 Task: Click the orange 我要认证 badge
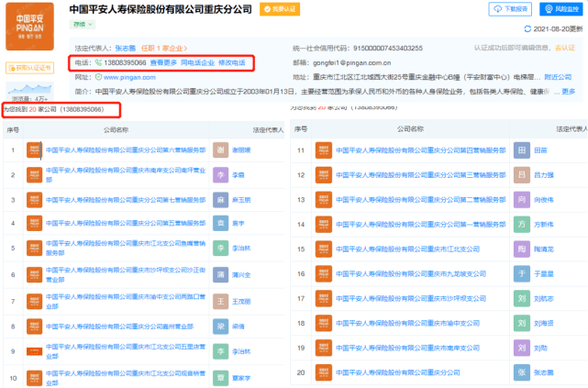point(280,9)
